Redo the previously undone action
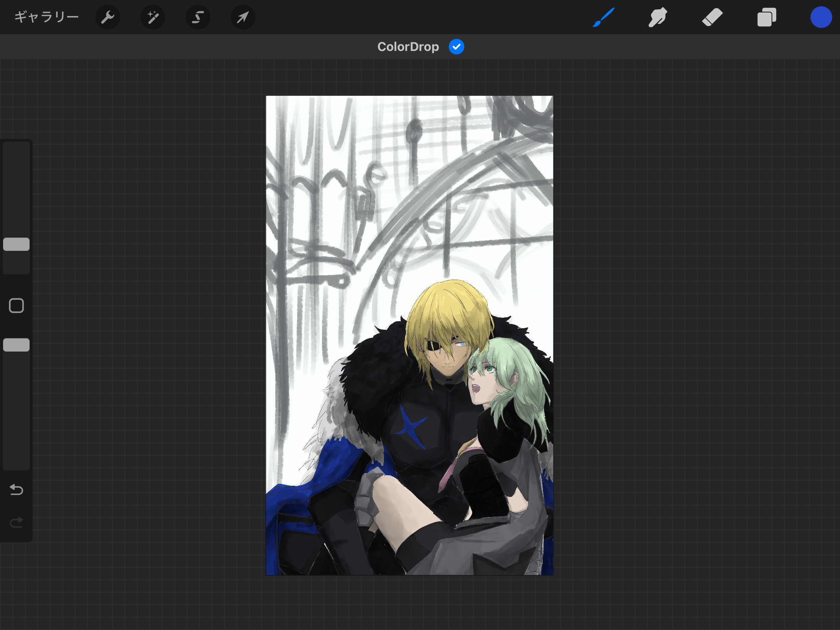The image size is (840, 630). (x=16, y=522)
